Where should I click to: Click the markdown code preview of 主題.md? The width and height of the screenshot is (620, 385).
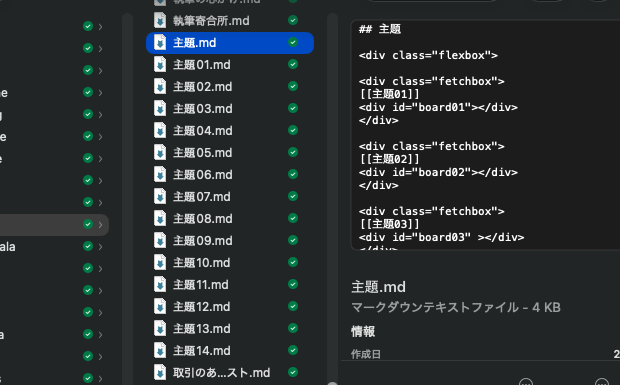[485, 135]
